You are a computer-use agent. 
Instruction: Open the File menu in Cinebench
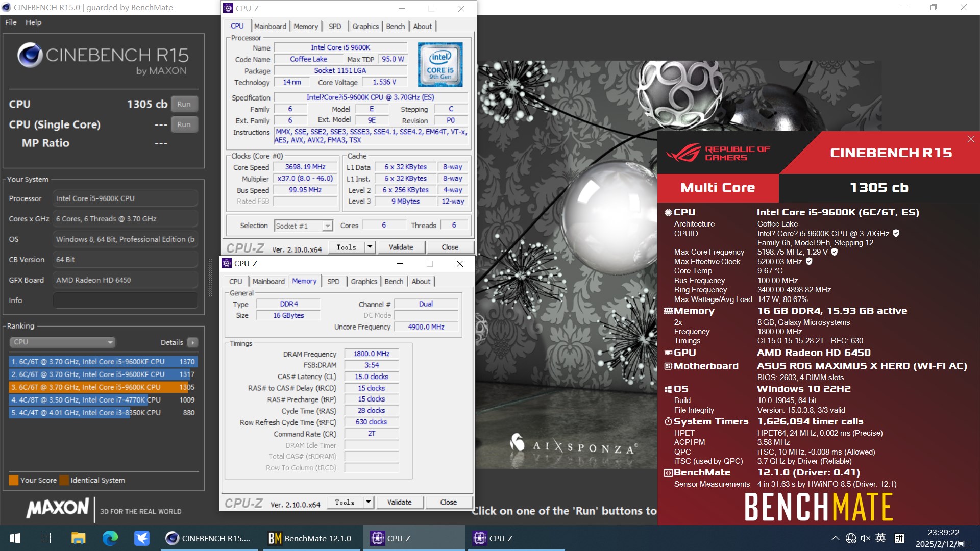click(x=11, y=22)
